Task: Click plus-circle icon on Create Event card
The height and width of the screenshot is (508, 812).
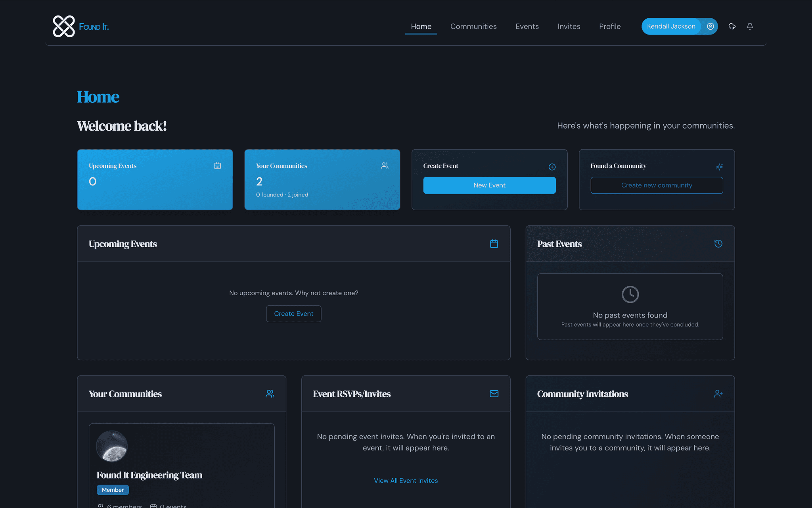Action: (552, 167)
